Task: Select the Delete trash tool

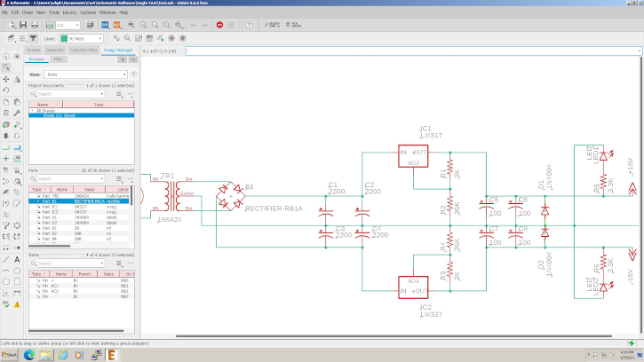Action: click(5, 113)
